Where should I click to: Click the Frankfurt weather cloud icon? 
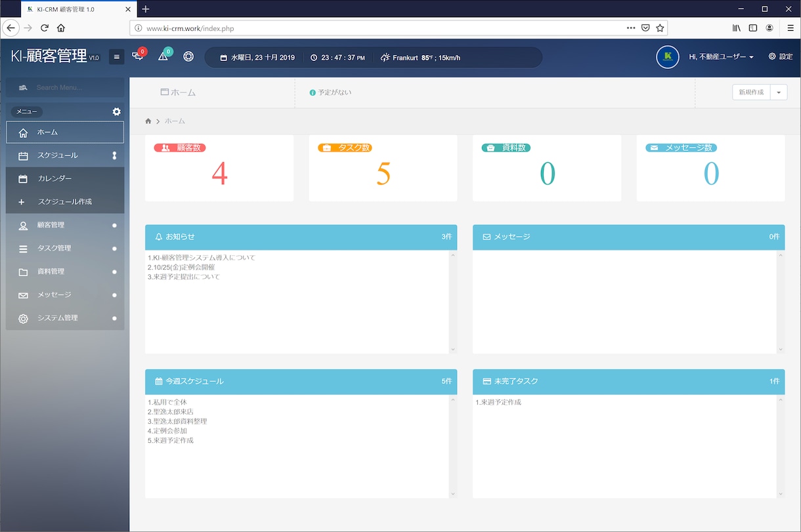tap(385, 58)
